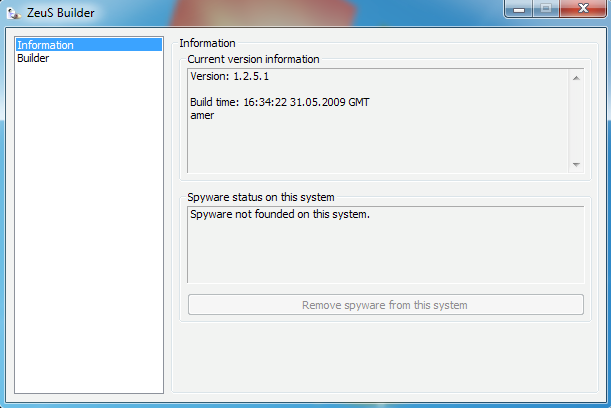Click the 'amer' text line
611x408 pixels.
(202, 115)
